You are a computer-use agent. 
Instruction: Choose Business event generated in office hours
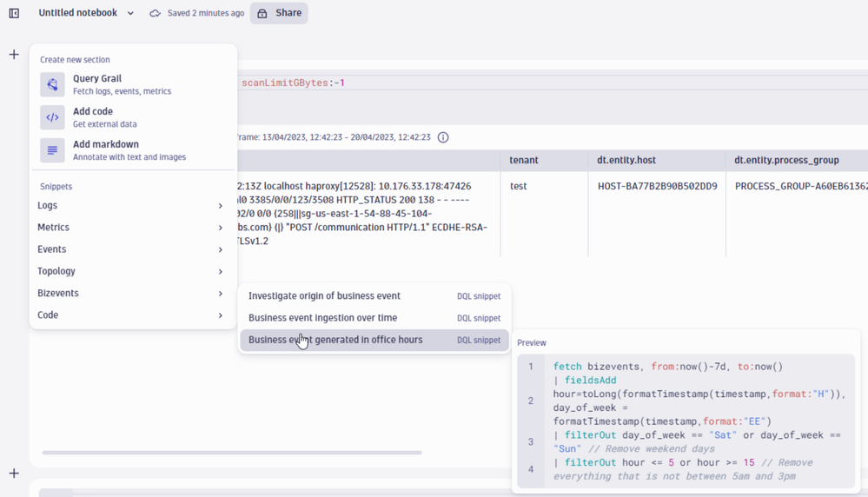tap(335, 340)
